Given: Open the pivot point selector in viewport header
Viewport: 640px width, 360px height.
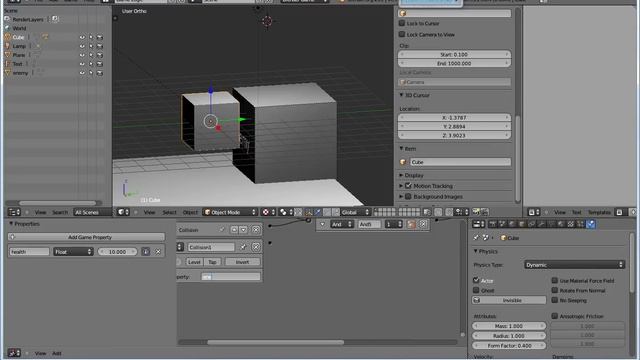Looking at the screenshot, I should [x=286, y=212].
